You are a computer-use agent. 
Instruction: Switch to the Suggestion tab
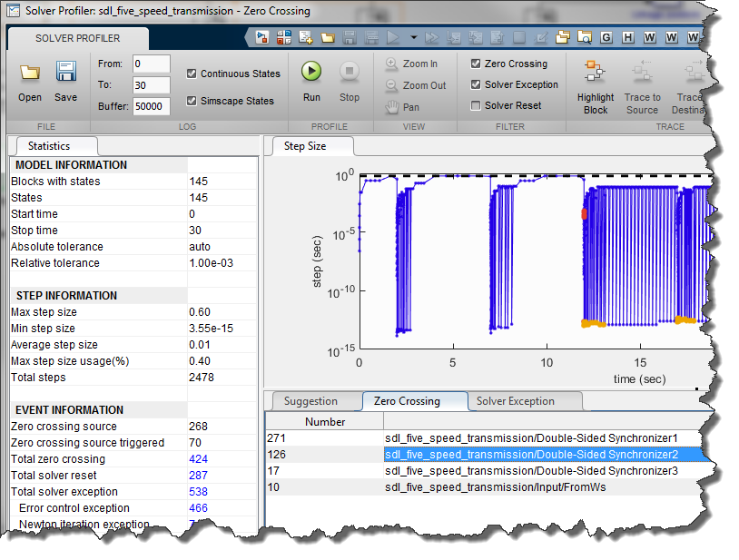tap(310, 401)
